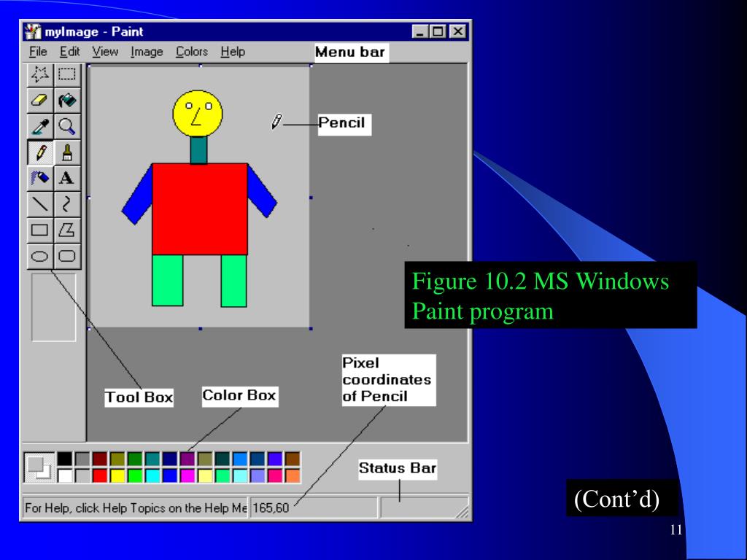Select the Ellipse tool
Image resolution: width=747 pixels, height=560 pixels.
(40, 256)
